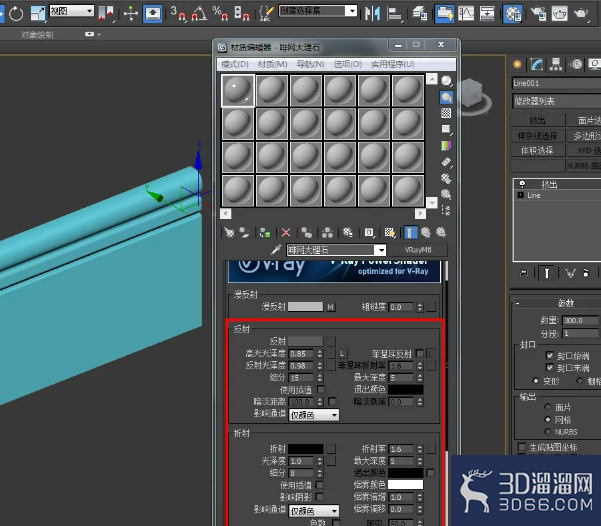Open the Navigation (N) menu
This screenshot has width=601, height=526.
pos(310,64)
